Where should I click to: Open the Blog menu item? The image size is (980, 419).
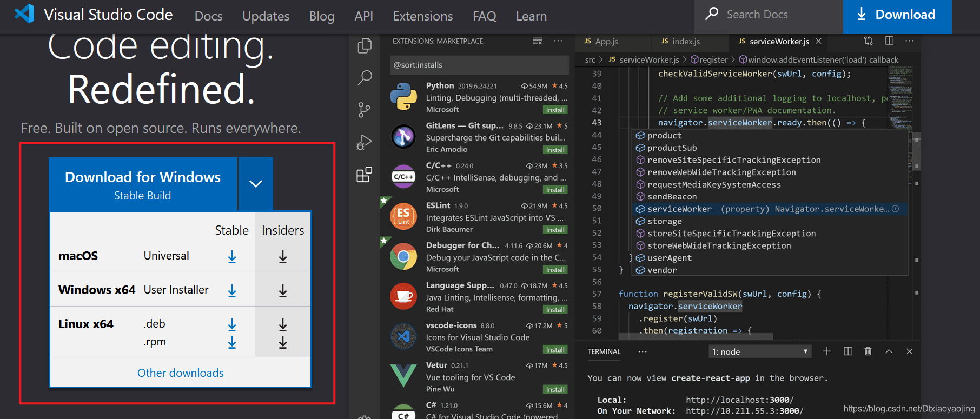(x=322, y=16)
